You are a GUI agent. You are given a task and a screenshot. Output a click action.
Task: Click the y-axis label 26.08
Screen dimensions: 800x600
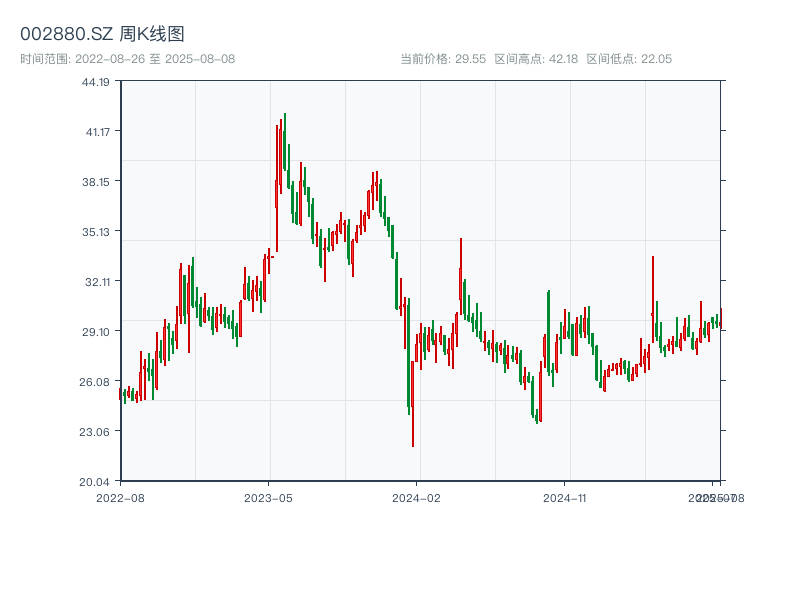94,382
